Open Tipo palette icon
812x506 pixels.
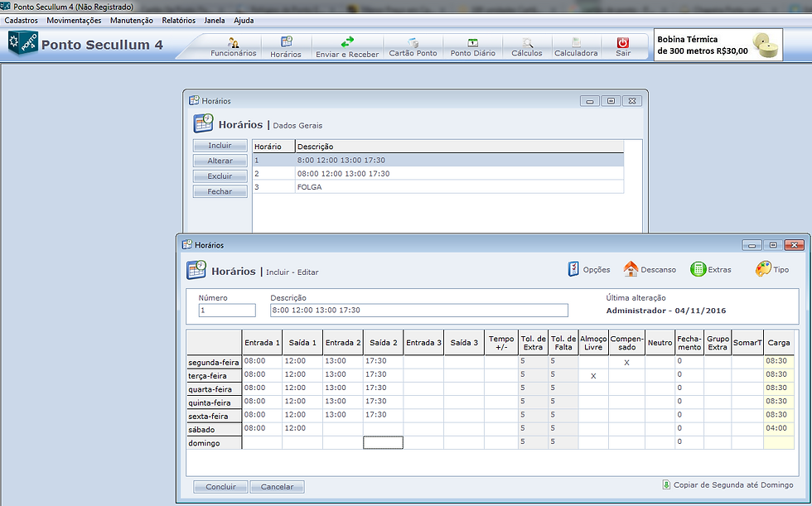pos(763,269)
